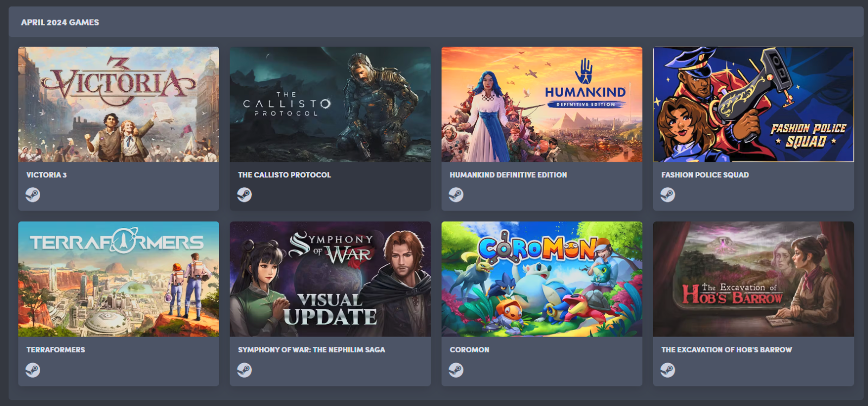
Task: Click the Victoria 3 title text
Action: click(x=47, y=175)
